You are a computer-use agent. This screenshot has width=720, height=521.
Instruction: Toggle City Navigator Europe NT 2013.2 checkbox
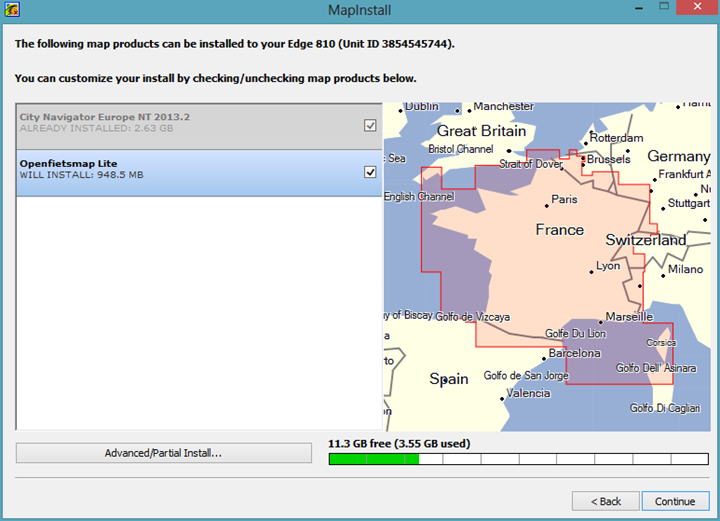370,125
